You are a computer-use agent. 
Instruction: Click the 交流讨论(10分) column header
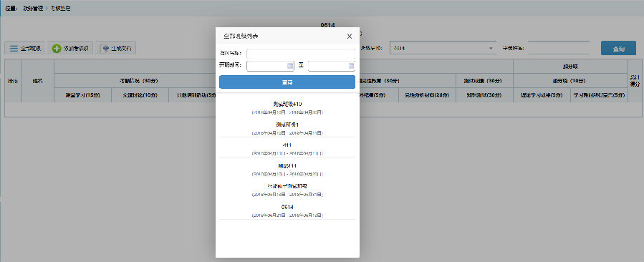[140, 95]
